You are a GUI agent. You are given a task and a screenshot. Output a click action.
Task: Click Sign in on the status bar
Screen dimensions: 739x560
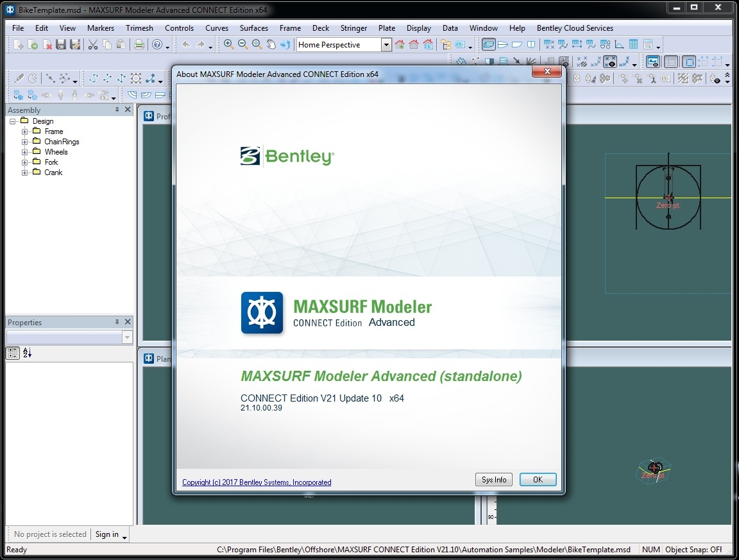tap(107, 534)
